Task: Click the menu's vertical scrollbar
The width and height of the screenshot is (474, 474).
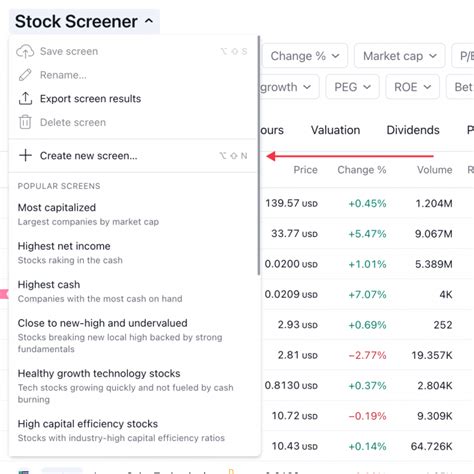Action: (x=259, y=155)
